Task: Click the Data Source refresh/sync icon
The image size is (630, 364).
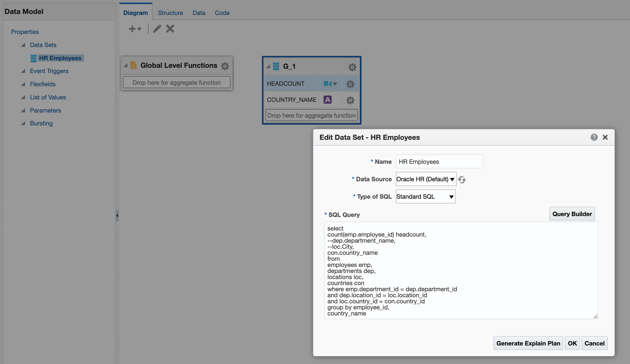Action: pyautogui.click(x=462, y=179)
